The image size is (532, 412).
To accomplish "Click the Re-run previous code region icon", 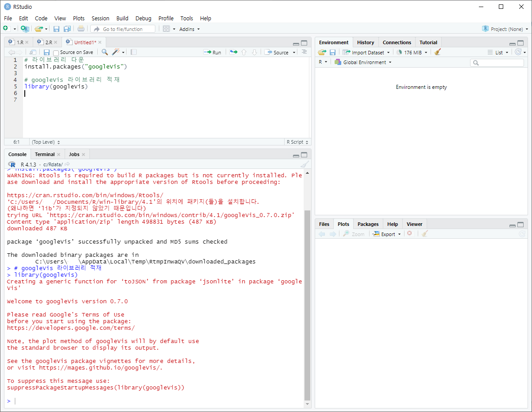I will click(x=233, y=52).
